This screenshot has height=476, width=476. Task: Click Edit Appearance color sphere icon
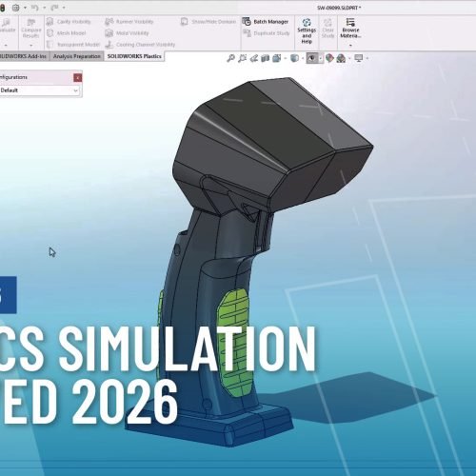pyautogui.click(x=329, y=58)
